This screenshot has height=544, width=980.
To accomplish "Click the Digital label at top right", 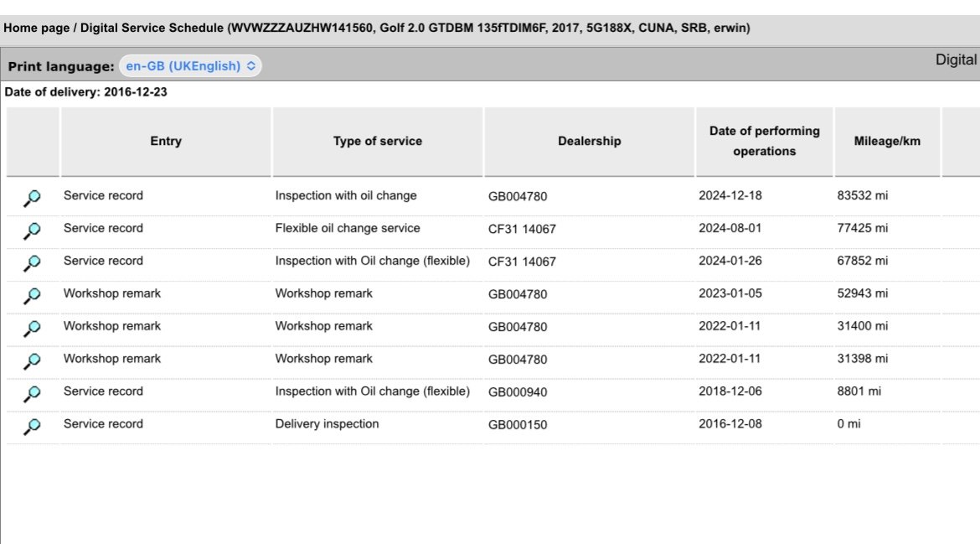I will [x=957, y=60].
